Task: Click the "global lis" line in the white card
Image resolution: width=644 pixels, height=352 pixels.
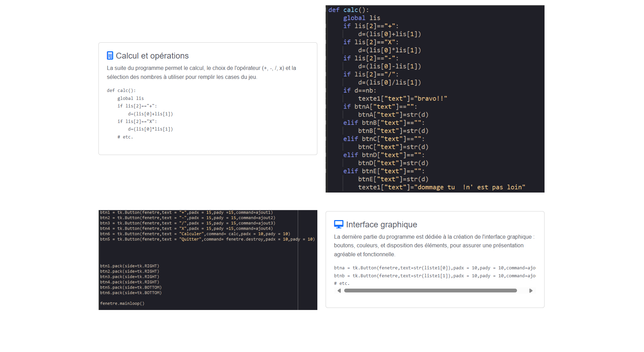Action: (130, 99)
